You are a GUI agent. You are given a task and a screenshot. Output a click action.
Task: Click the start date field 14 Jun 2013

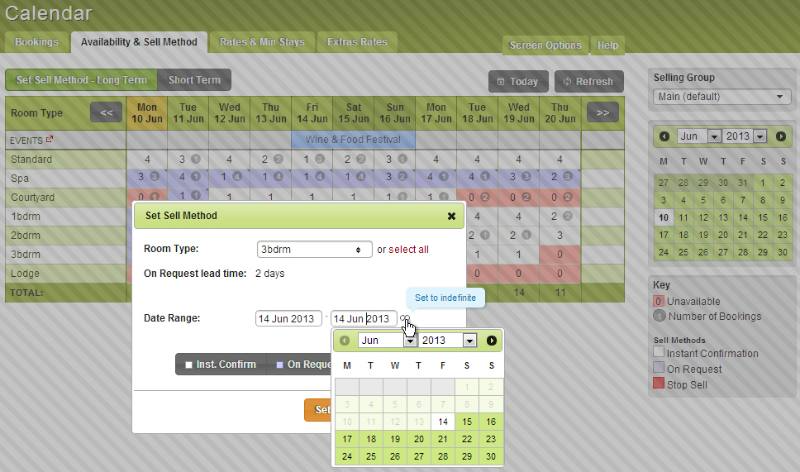288,318
